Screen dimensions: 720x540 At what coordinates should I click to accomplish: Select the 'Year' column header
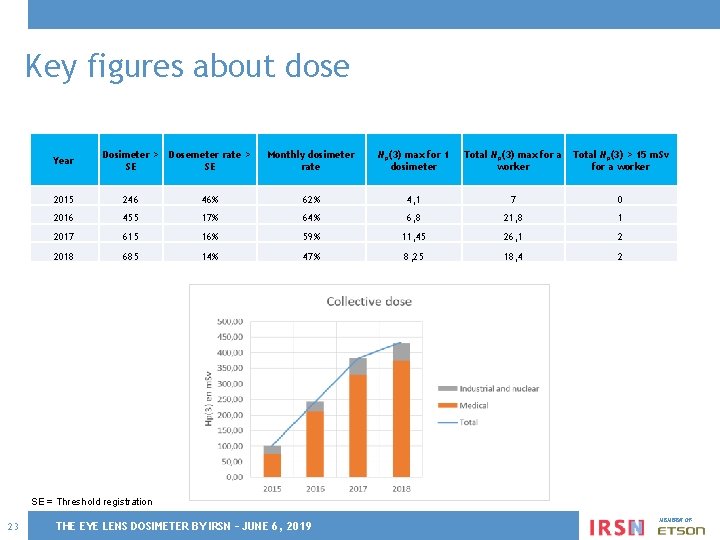pos(64,160)
